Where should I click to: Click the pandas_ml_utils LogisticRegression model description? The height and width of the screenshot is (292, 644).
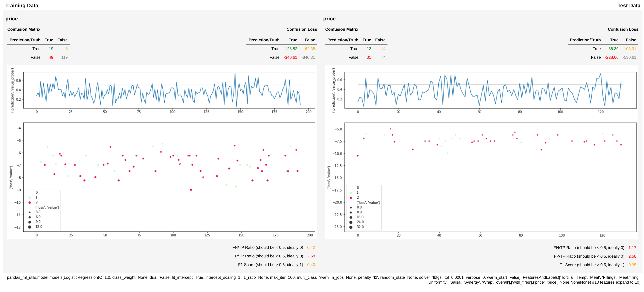pos(323,280)
